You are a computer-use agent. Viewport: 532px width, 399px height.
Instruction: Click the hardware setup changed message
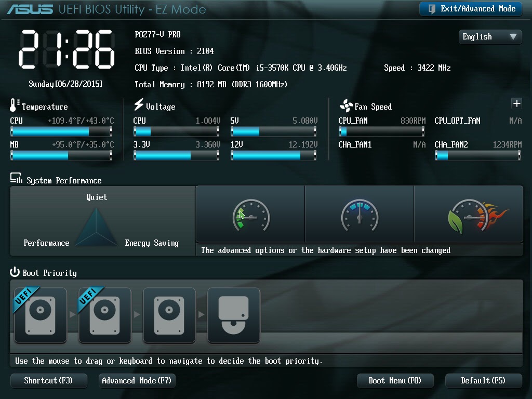point(326,250)
